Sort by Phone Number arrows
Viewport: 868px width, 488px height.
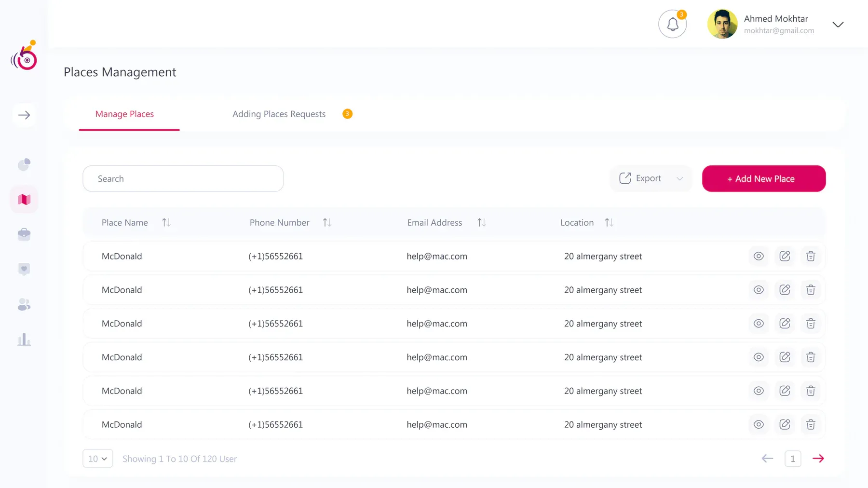(x=327, y=222)
